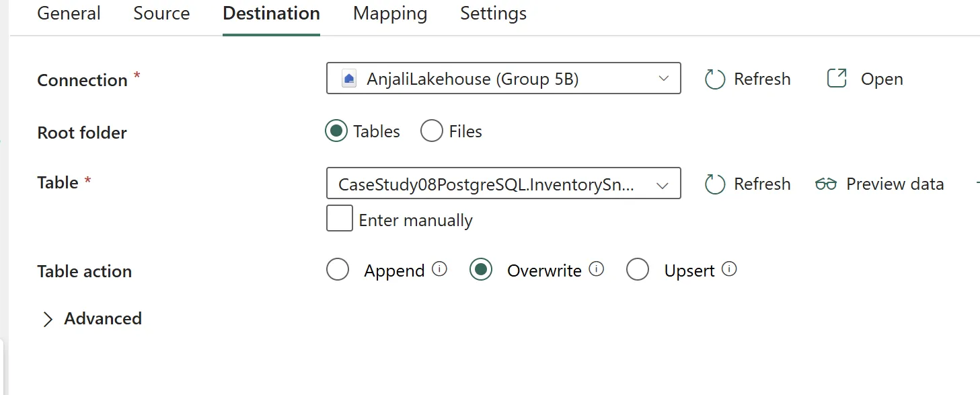Click the Connection field label
This screenshot has width=980, height=395.
tap(82, 80)
